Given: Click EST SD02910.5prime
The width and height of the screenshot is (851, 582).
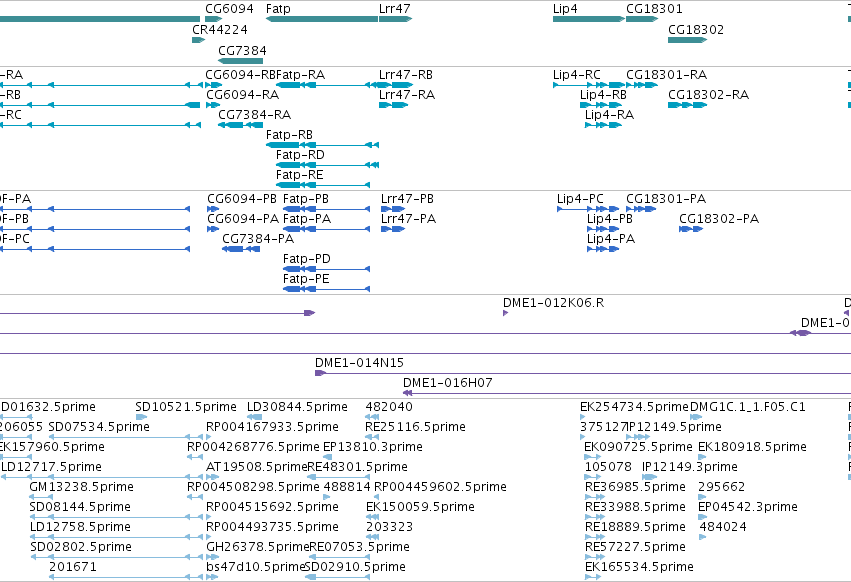Looking at the screenshot, I should (x=338, y=578).
